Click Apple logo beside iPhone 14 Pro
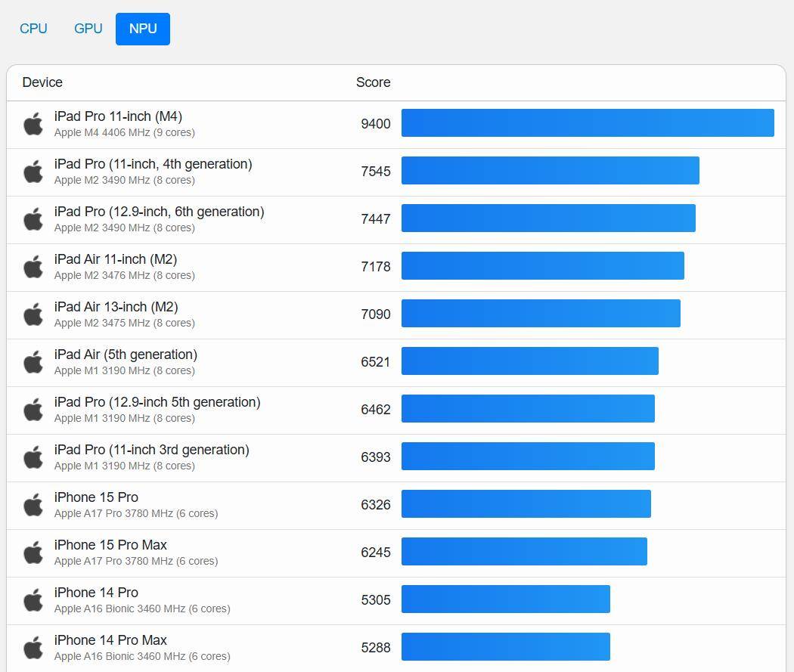The image size is (794, 672). pos(33,599)
